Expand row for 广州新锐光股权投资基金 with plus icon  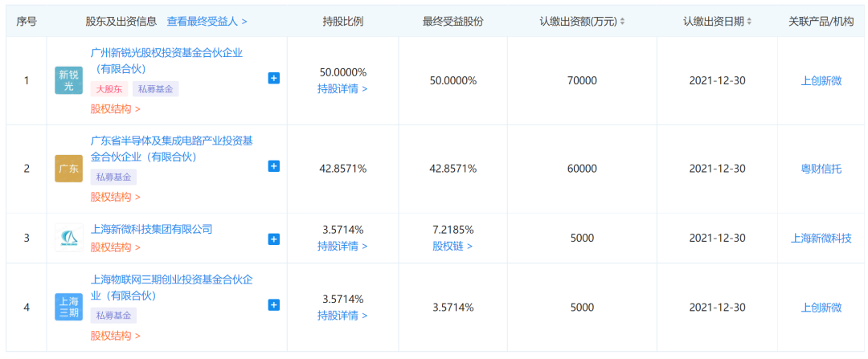pyautogui.click(x=273, y=79)
